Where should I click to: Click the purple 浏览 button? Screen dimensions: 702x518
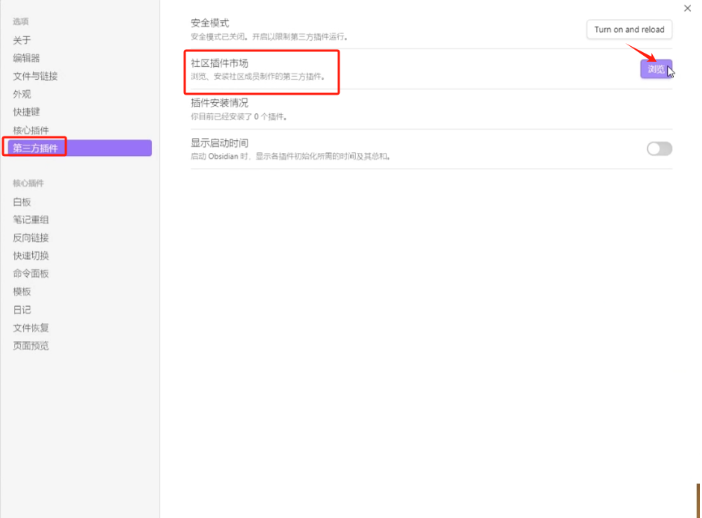(656, 69)
